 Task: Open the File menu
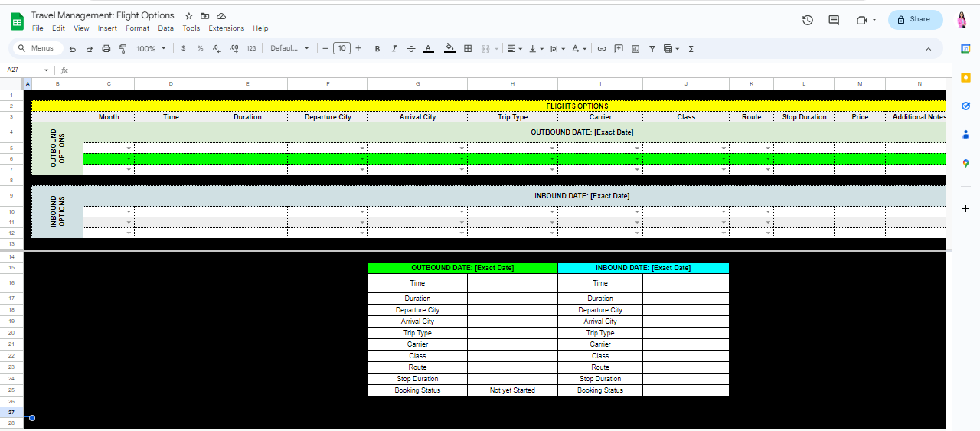tap(38, 28)
